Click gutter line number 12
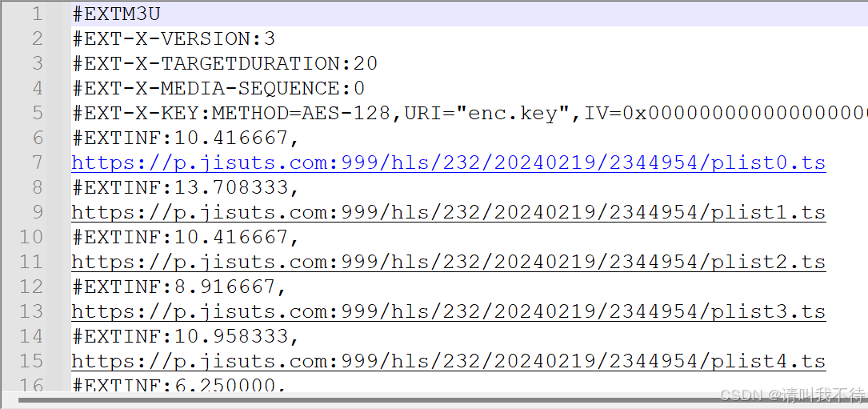 32,287
